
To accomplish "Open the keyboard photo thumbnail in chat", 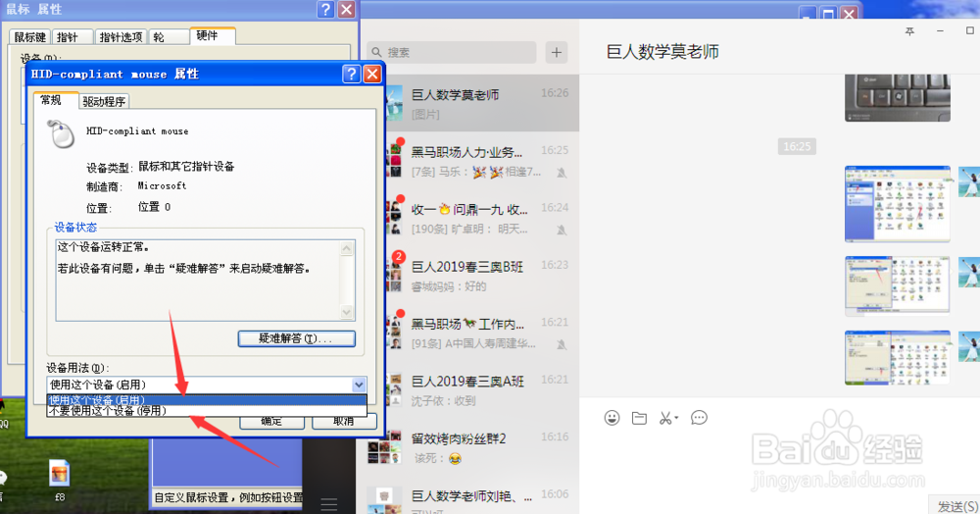I will click(898, 97).
